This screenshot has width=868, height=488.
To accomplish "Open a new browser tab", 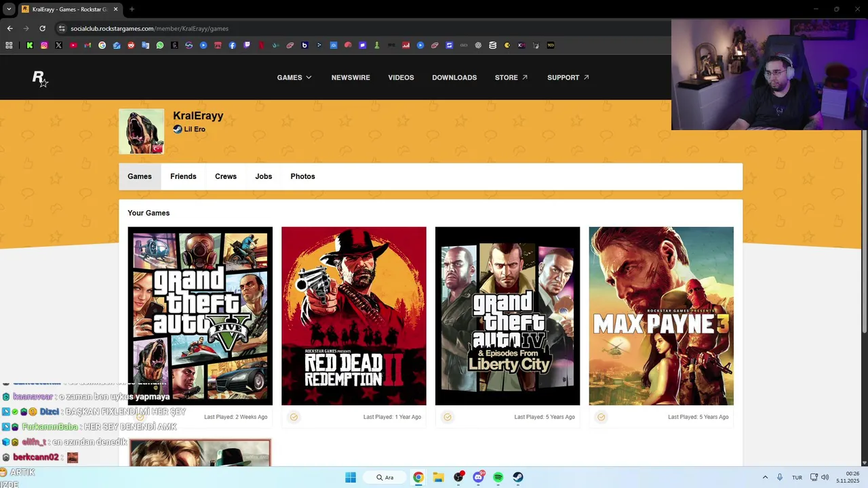I will 132,9.
